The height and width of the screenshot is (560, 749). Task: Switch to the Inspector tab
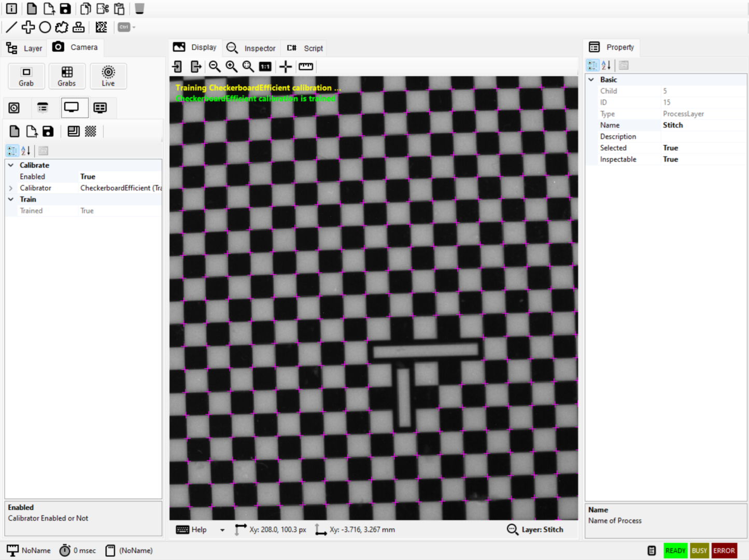[251, 48]
